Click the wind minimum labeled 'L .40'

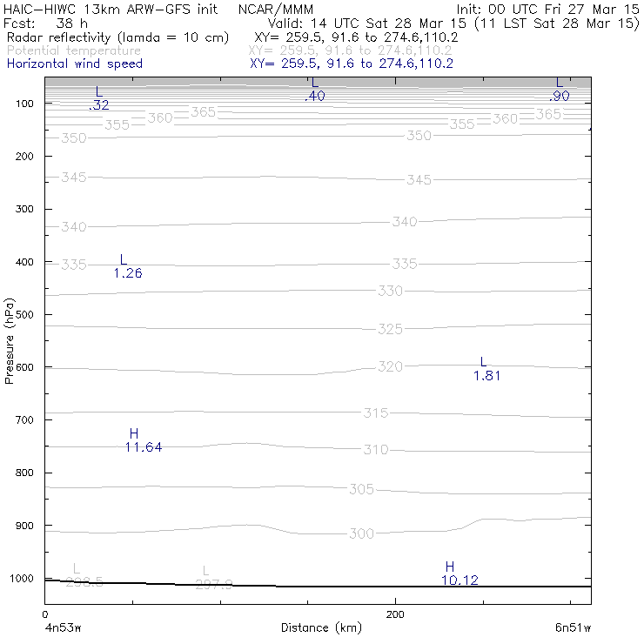click(x=315, y=90)
